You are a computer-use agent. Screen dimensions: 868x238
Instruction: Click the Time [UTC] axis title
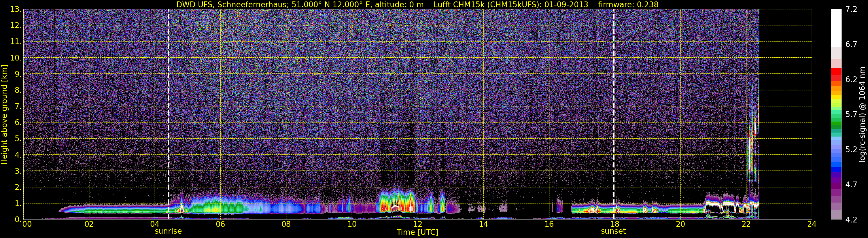click(417, 232)
